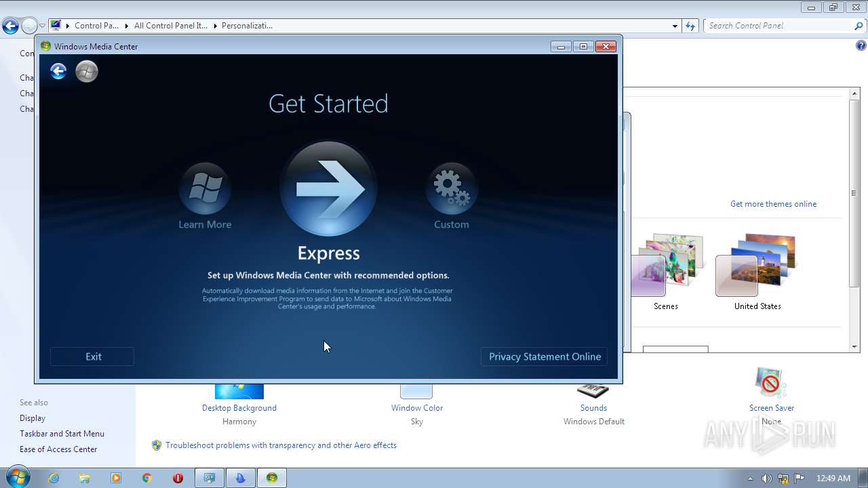
Task: Maximize the Windows Media Center window
Action: [x=583, y=47]
